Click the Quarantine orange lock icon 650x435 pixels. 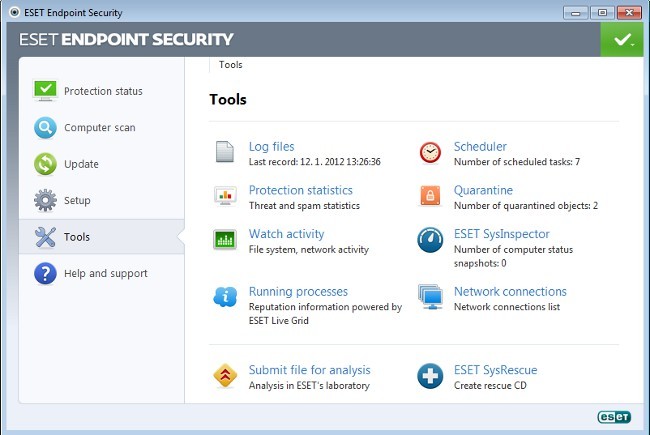(430, 196)
